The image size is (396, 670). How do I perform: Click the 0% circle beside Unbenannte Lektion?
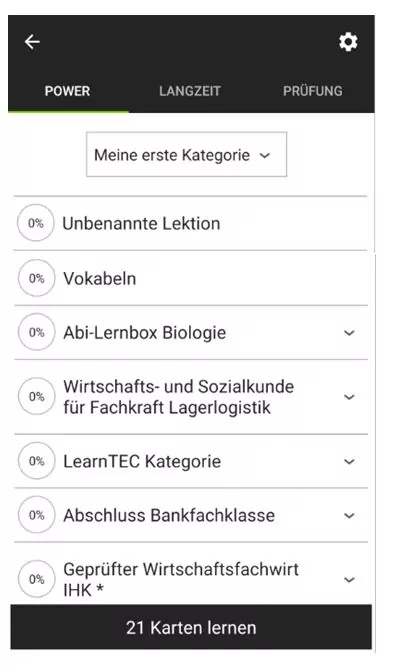36,223
